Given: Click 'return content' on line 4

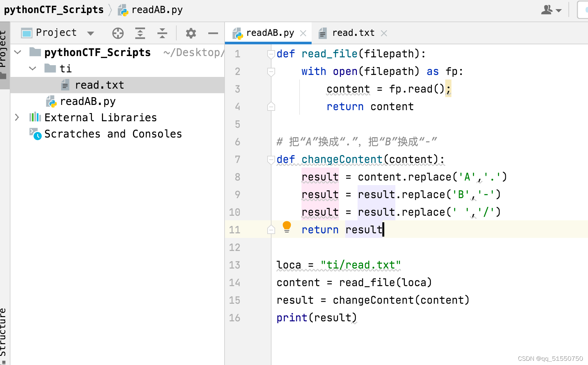Looking at the screenshot, I should coord(370,107).
